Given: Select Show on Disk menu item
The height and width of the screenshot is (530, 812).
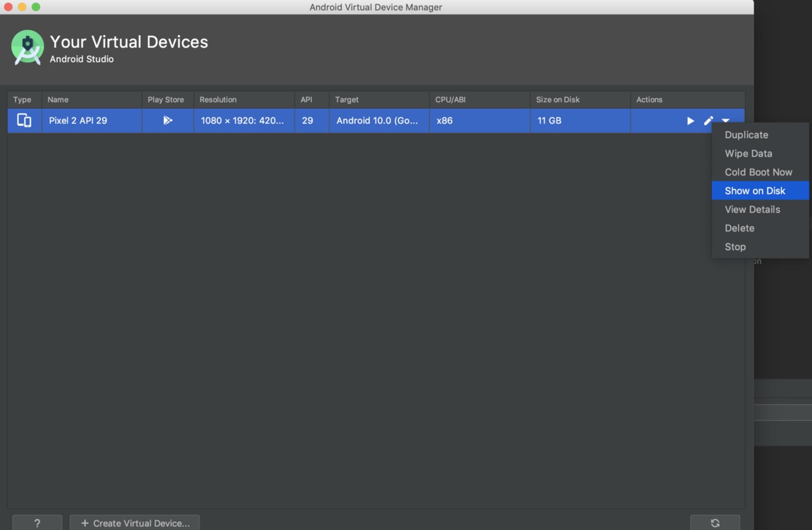Looking at the screenshot, I should pyautogui.click(x=760, y=190).
